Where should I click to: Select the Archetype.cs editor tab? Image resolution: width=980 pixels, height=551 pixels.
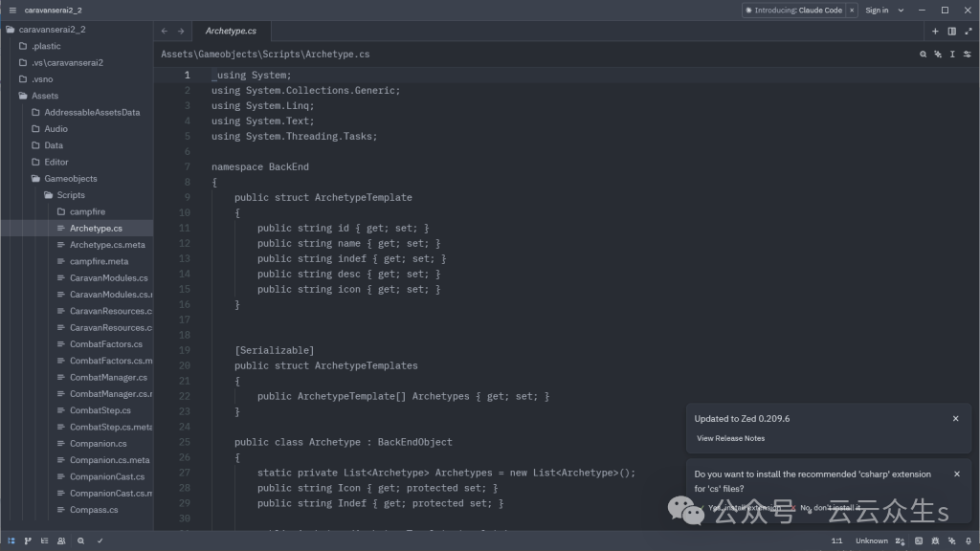click(x=231, y=31)
